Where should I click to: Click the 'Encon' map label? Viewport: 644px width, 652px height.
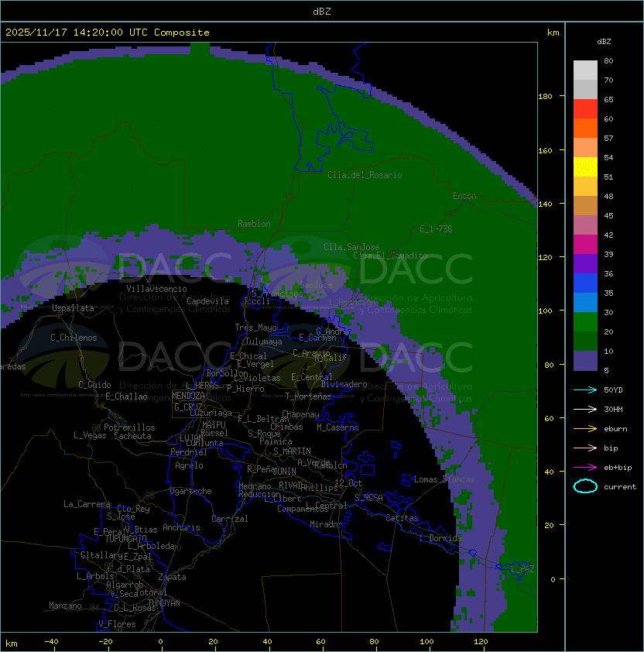464,196
